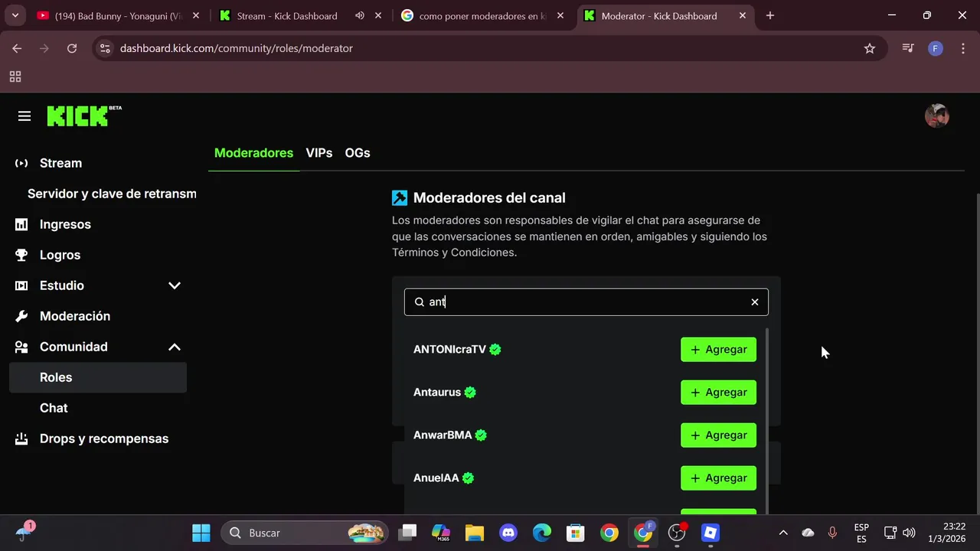Open Stream in the sidebar
This screenshot has width=980, height=551.
point(98,163)
